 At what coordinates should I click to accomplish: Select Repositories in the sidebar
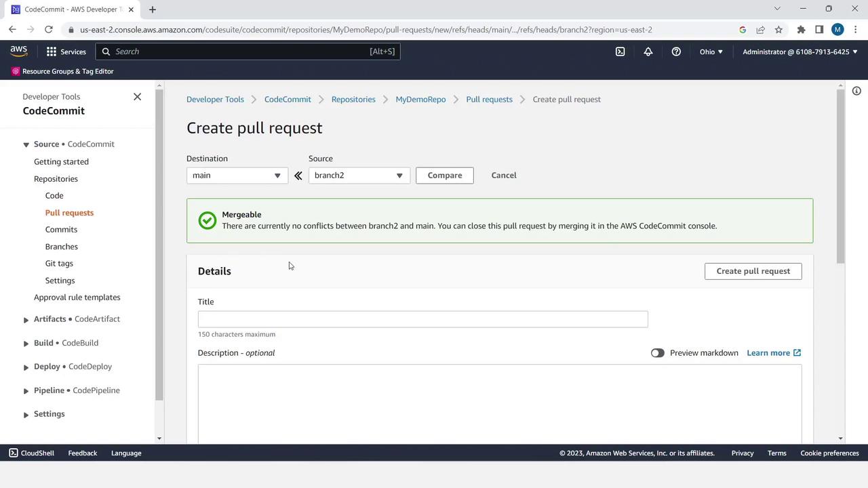[x=56, y=179]
